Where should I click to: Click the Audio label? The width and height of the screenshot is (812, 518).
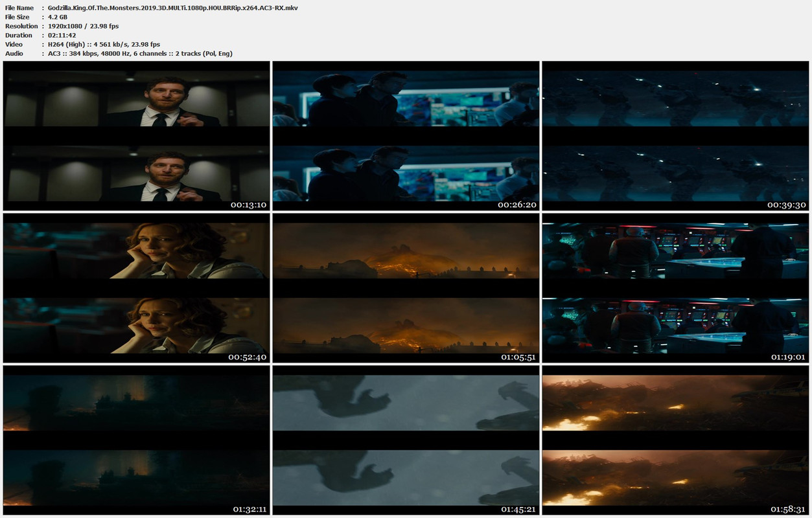coord(14,53)
